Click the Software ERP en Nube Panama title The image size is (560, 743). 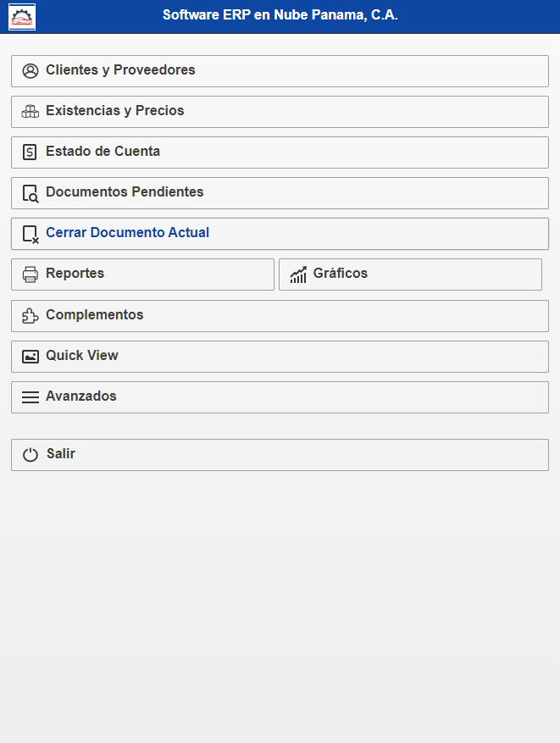click(280, 15)
